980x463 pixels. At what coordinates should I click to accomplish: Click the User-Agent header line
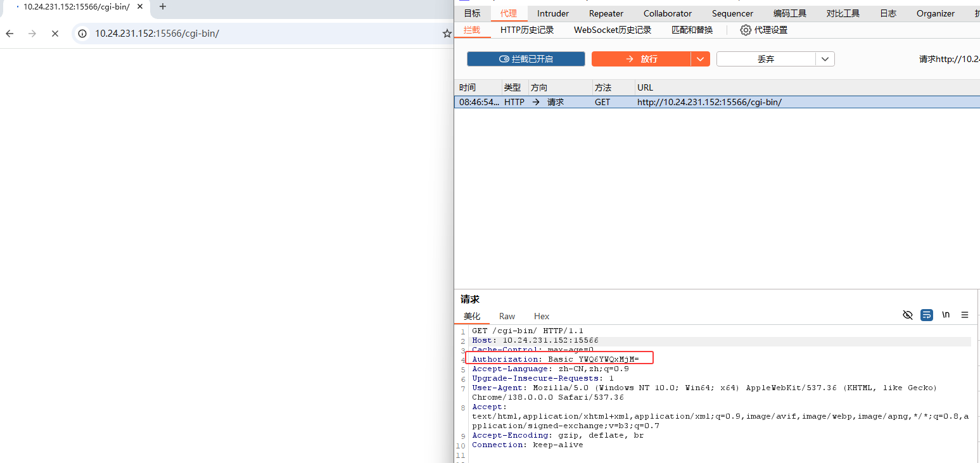click(704, 392)
